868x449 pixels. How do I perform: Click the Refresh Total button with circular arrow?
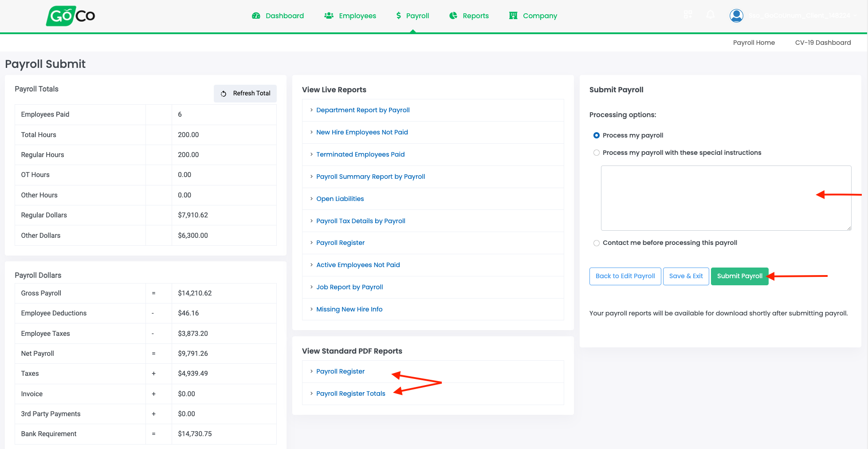(245, 93)
